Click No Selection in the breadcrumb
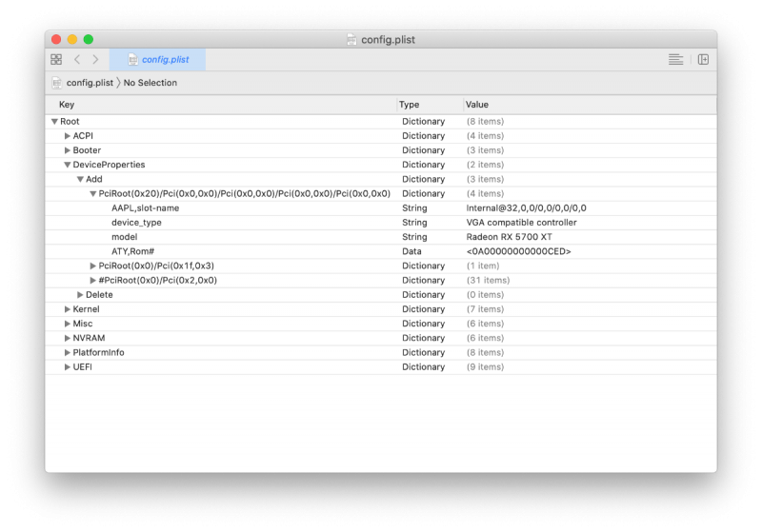The height and width of the screenshot is (532, 762). (150, 83)
